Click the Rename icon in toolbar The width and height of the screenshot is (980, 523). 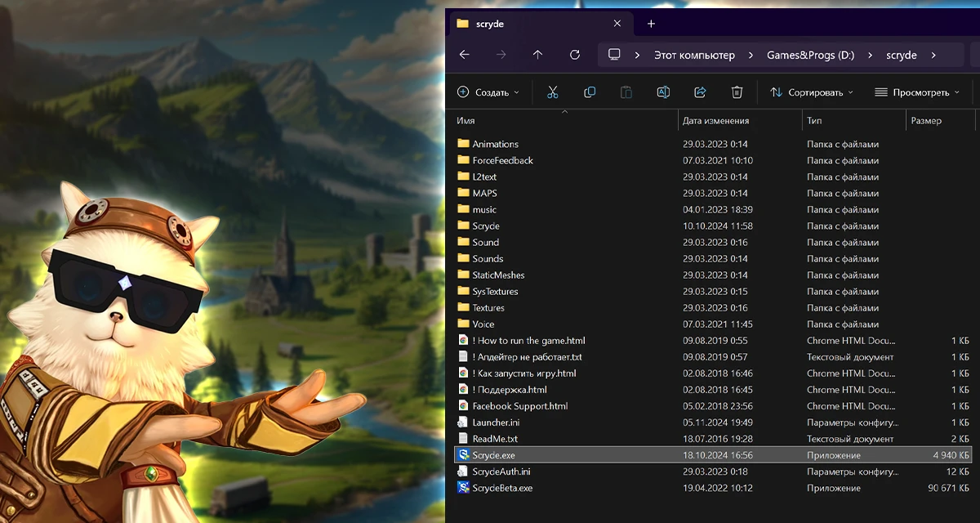(x=664, y=92)
